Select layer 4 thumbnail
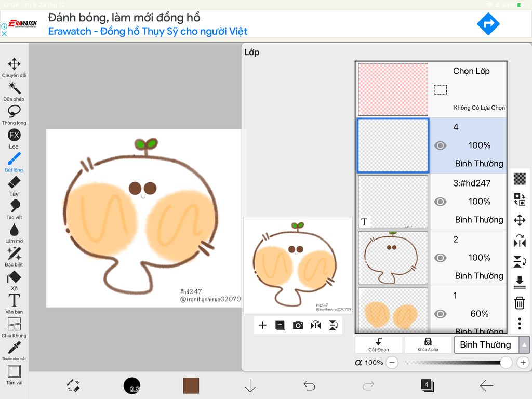532x399 pixels. (393, 145)
